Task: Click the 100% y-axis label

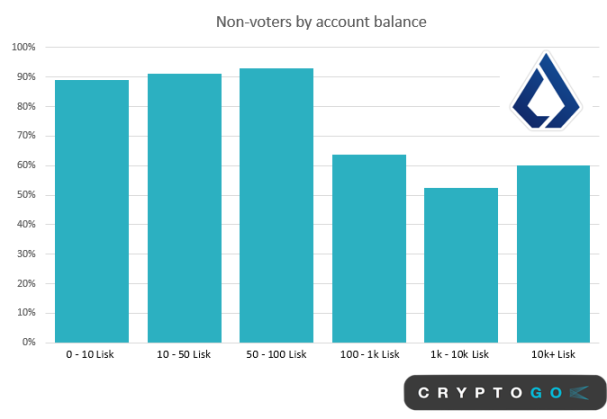Action: tap(23, 47)
